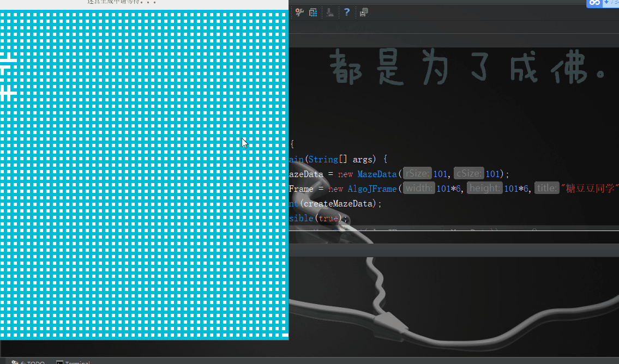The image size is (619, 364).
Task: Click the red string literal "糖豆豆同学"
Action: pyautogui.click(x=590, y=189)
